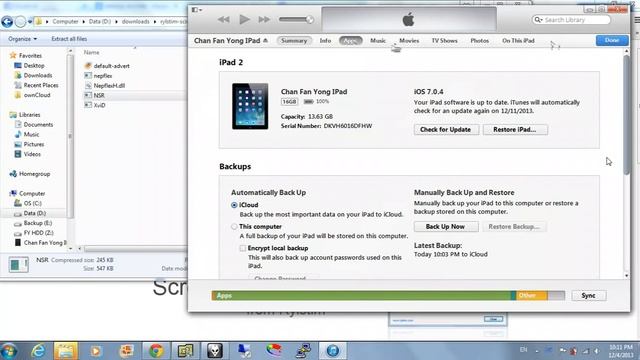This screenshot has width=640, height=360.
Task: Eject Chan Fan Yong iPad
Action: 266,40
